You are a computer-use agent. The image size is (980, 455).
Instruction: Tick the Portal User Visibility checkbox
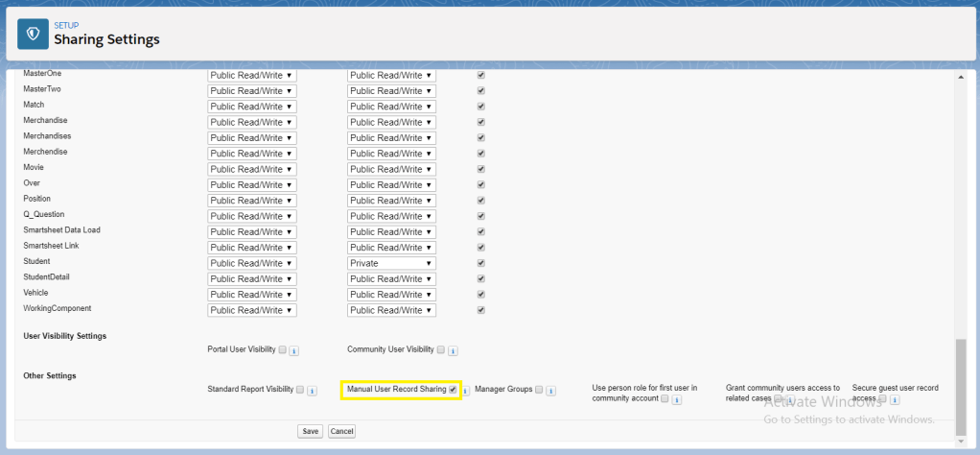(x=282, y=350)
